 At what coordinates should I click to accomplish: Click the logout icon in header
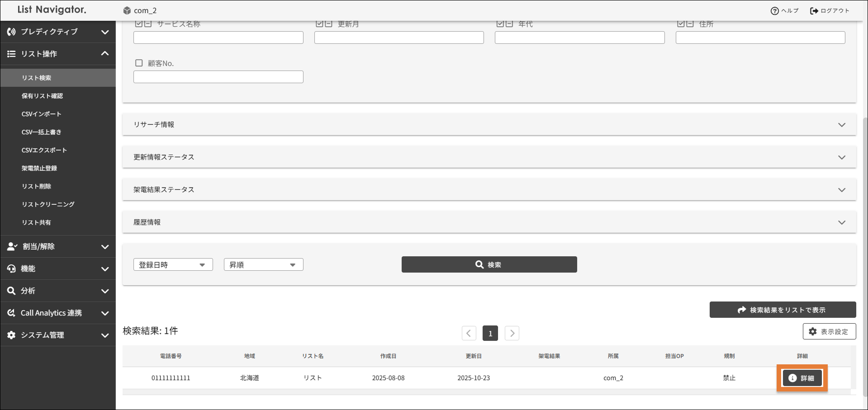click(x=814, y=11)
